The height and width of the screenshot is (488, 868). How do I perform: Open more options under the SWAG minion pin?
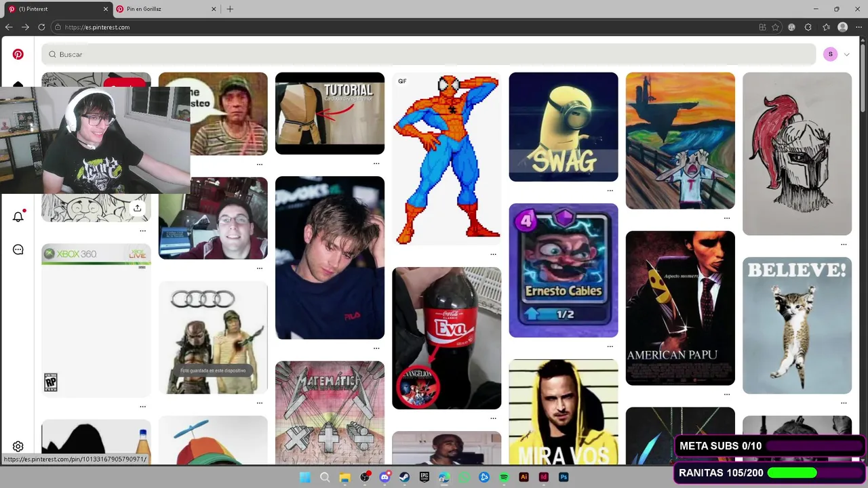coord(610,190)
